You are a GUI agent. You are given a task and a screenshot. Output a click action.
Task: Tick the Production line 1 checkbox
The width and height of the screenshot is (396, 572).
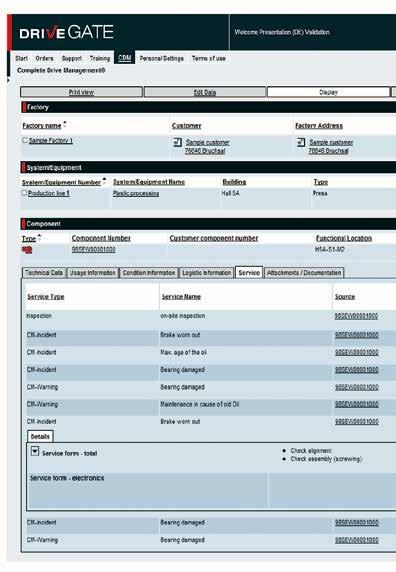point(24,193)
